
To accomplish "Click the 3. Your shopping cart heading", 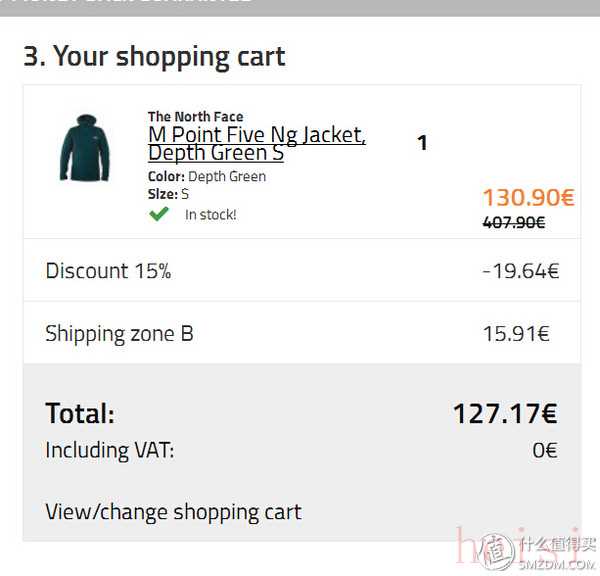I will pyautogui.click(x=154, y=56).
